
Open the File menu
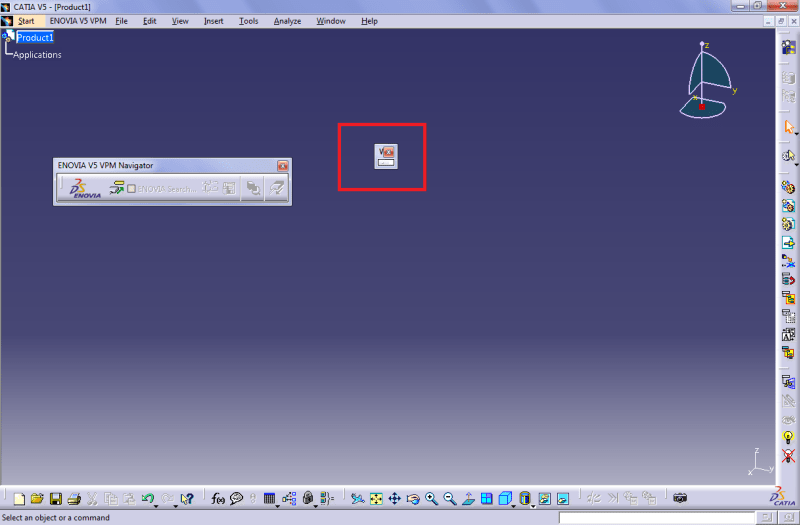tap(121, 21)
